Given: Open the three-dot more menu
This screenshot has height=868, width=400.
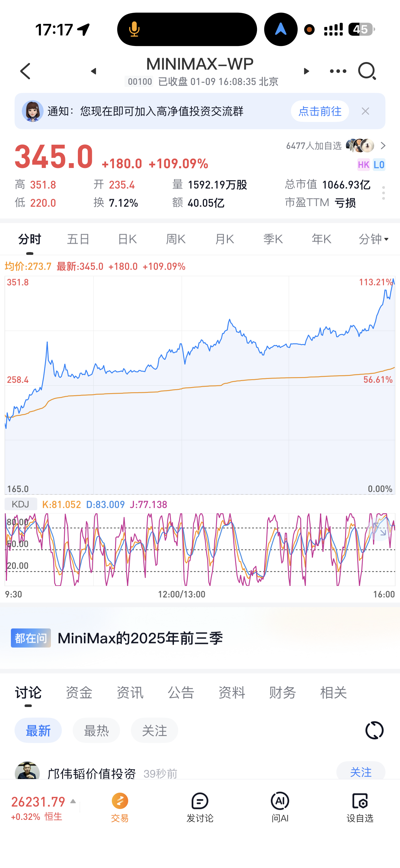Looking at the screenshot, I should (338, 71).
